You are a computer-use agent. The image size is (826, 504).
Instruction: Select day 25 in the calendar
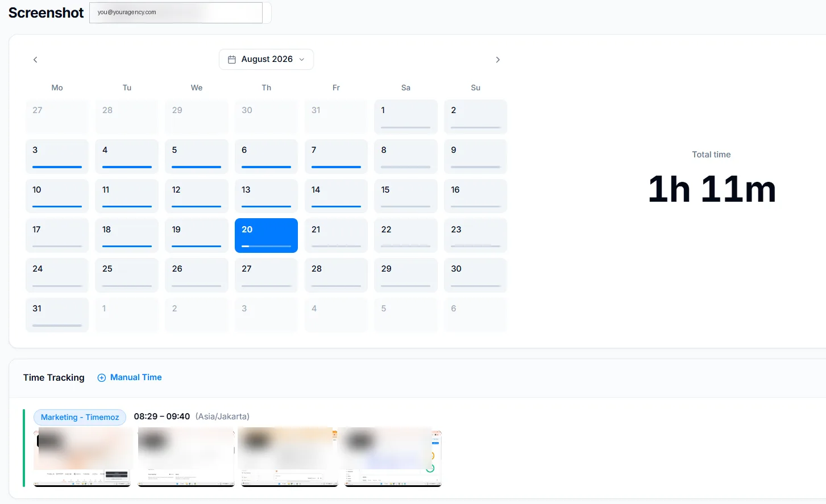click(127, 275)
